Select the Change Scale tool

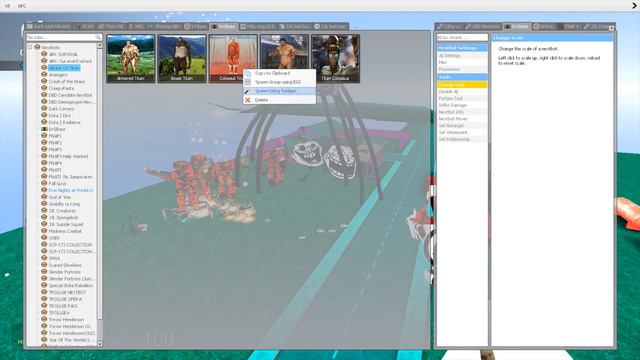(462, 84)
